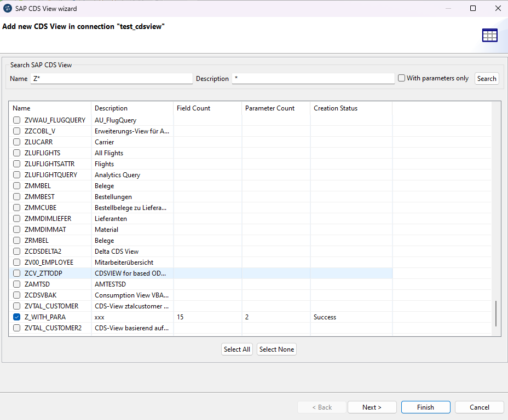Cancel the CDS View wizard
Screen dimensions: 508x420
coord(479,407)
